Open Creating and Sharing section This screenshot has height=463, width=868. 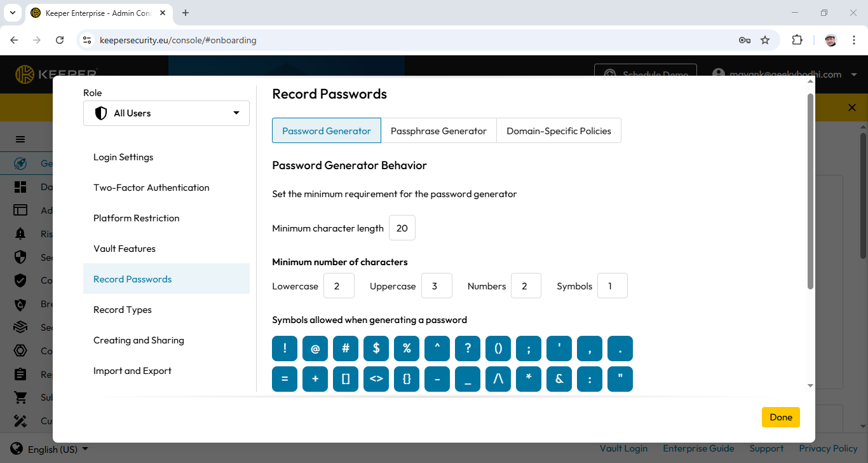point(166,340)
